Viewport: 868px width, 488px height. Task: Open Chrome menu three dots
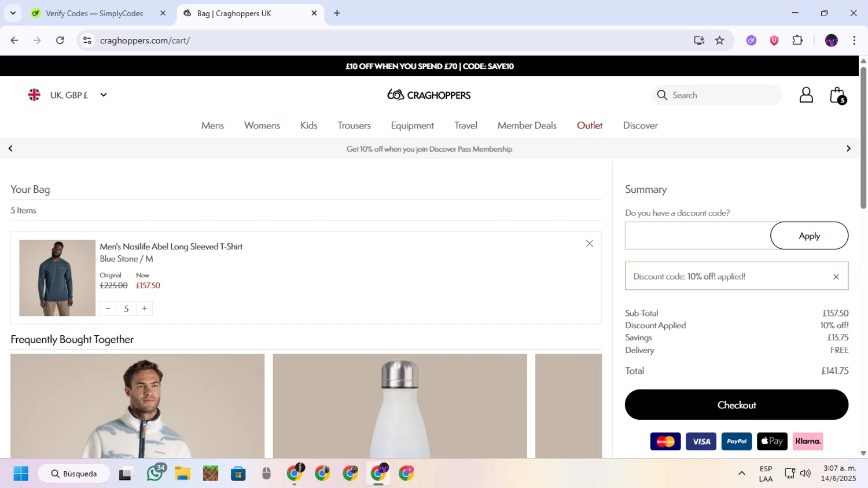point(854,41)
